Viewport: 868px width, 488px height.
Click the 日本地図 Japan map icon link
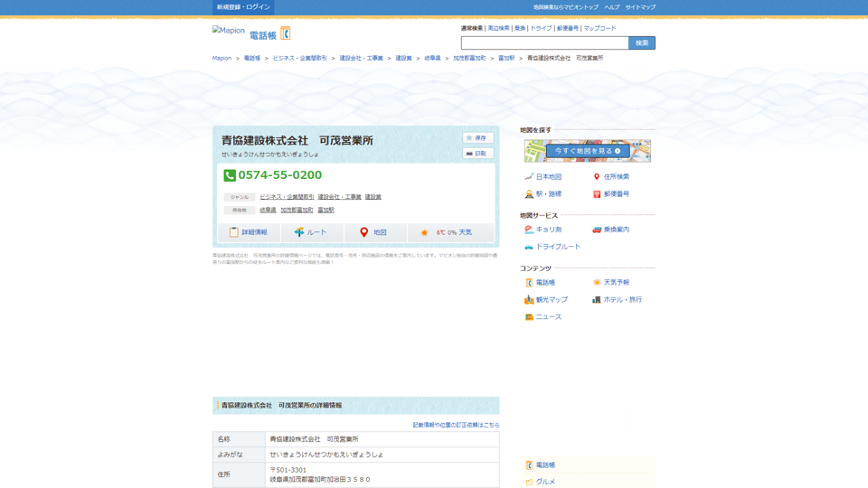543,177
